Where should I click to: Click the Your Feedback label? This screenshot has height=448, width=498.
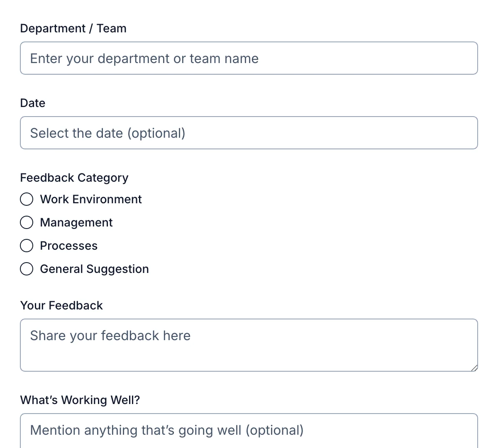coord(61,305)
